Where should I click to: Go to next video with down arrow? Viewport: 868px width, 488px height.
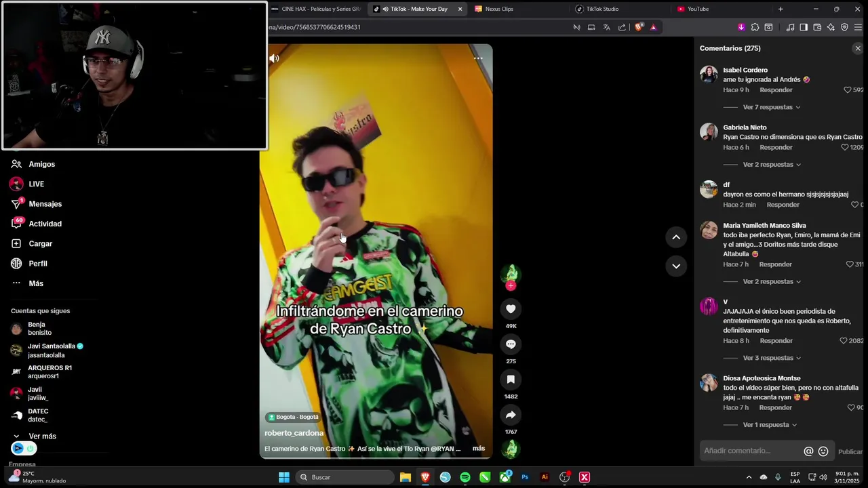pos(676,266)
